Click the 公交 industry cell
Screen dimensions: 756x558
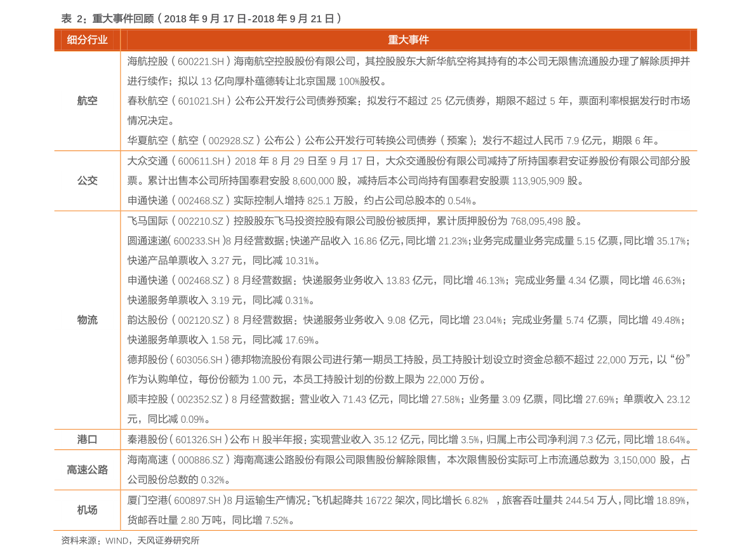click(87, 181)
